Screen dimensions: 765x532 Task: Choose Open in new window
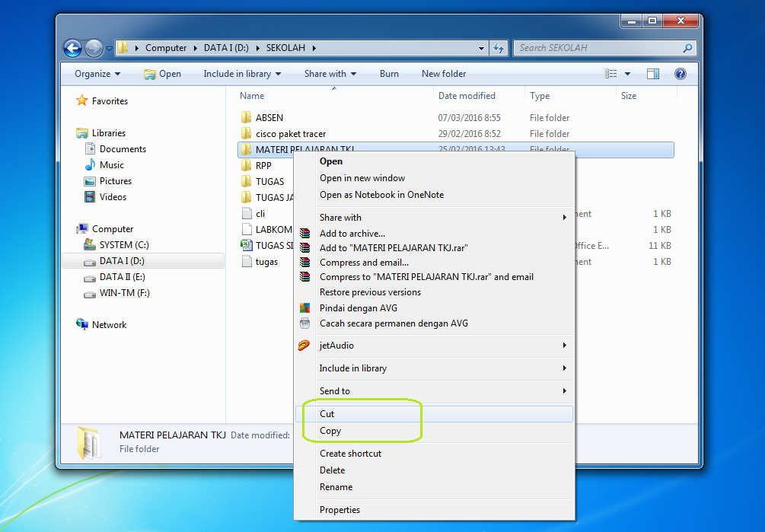[434, 178]
